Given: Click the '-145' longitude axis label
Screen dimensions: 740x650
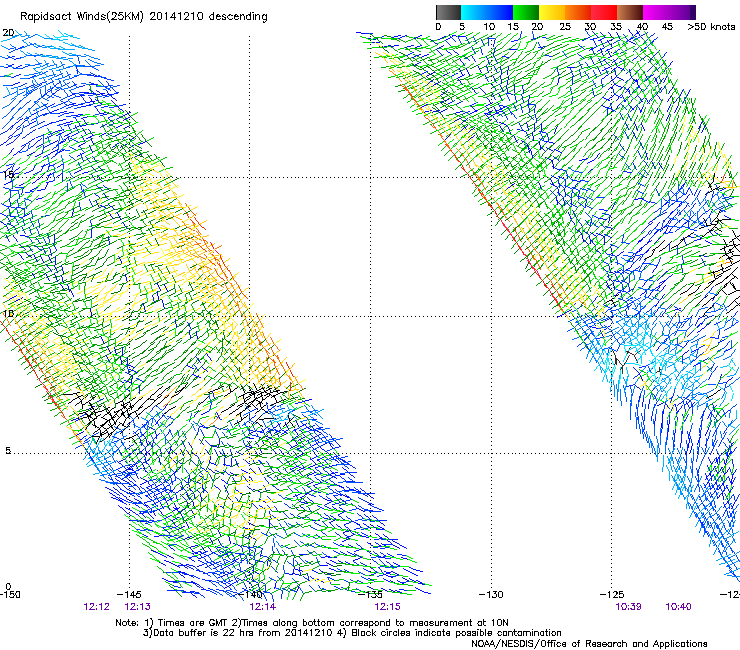Looking at the screenshot, I should pos(128,595).
